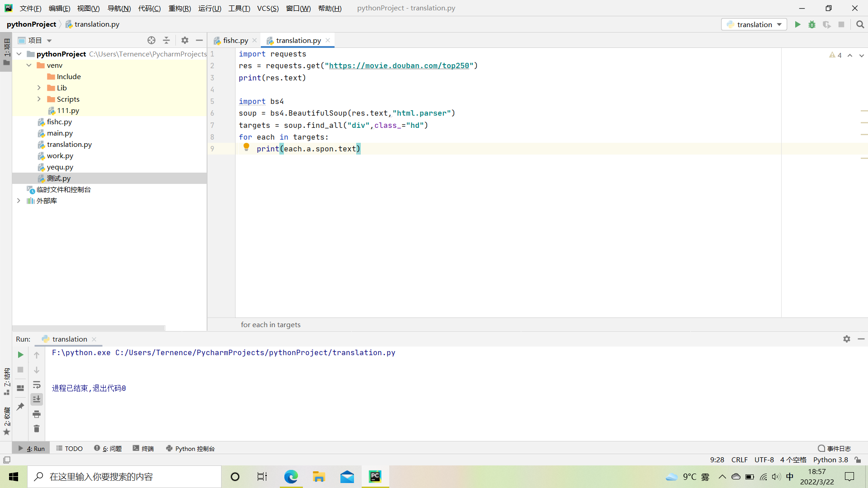Click the Stop button in top toolbar
The image size is (868, 488).
[x=841, y=24]
